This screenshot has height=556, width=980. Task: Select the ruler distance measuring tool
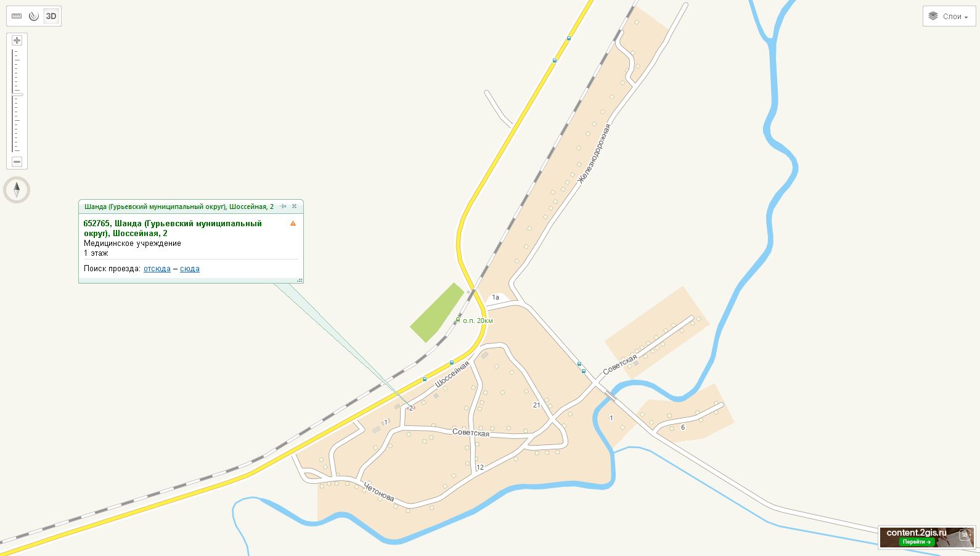[x=17, y=16]
